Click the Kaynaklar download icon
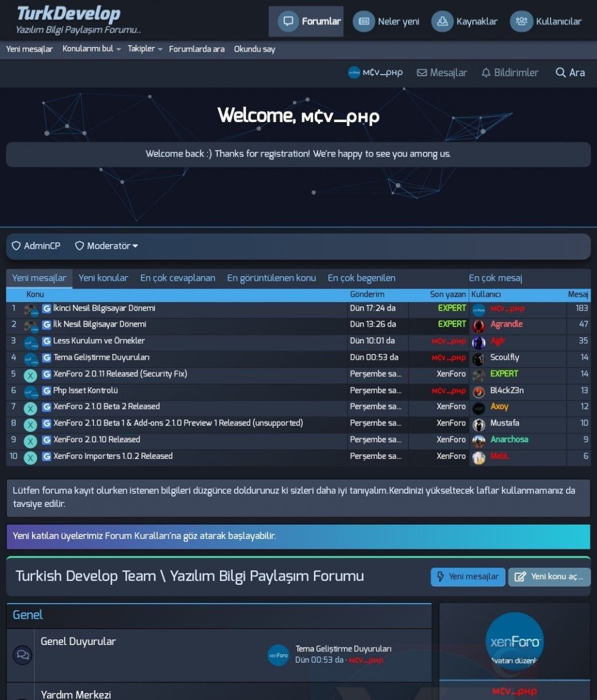597x700 pixels. (442, 22)
